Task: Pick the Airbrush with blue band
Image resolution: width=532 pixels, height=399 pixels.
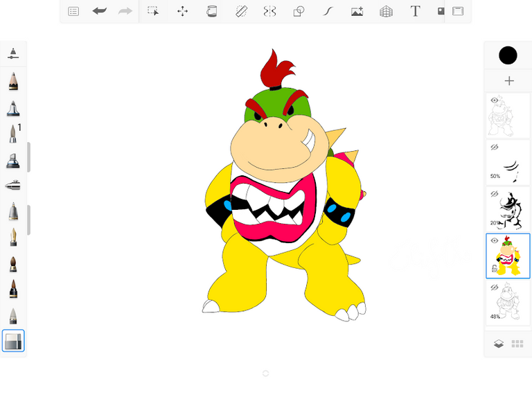Action: 13,108
